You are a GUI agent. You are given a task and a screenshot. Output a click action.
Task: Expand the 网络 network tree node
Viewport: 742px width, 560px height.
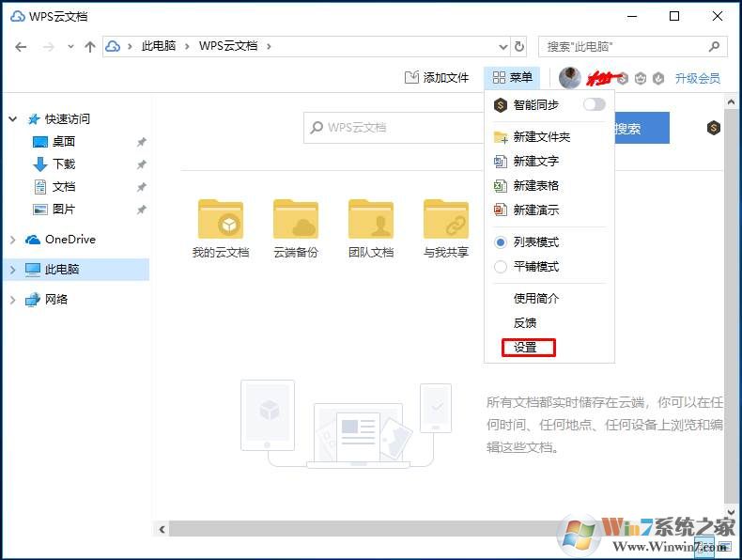click(x=12, y=300)
